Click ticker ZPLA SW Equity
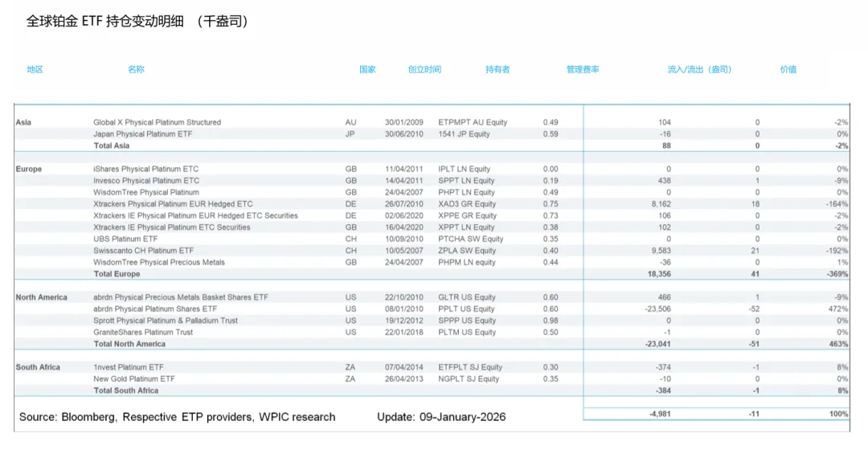 point(467,250)
